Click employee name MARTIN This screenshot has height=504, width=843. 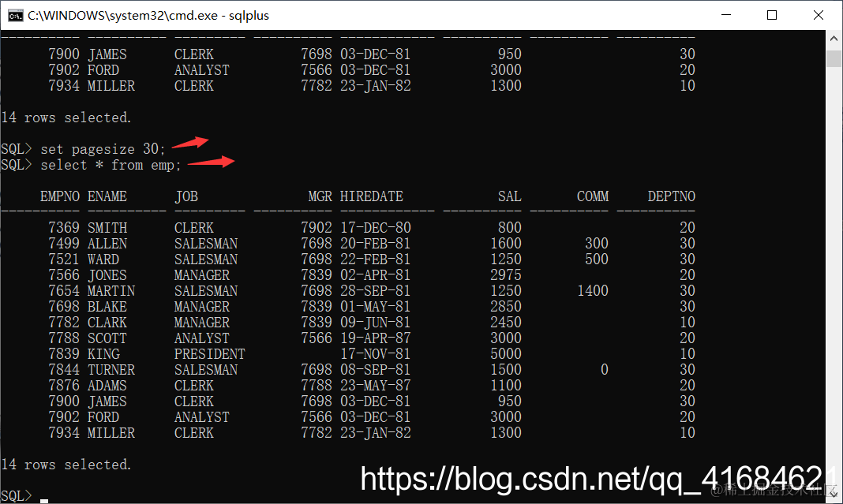tap(111, 291)
